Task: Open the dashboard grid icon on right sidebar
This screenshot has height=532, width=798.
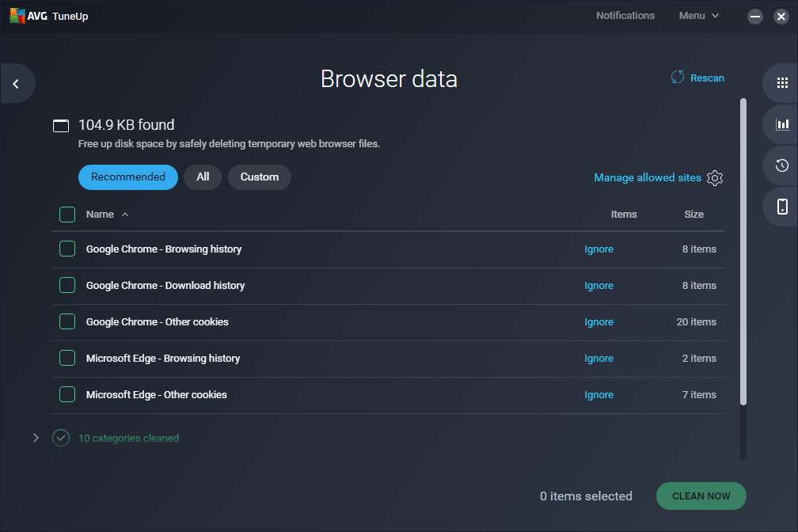Action: pyautogui.click(x=782, y=82)
